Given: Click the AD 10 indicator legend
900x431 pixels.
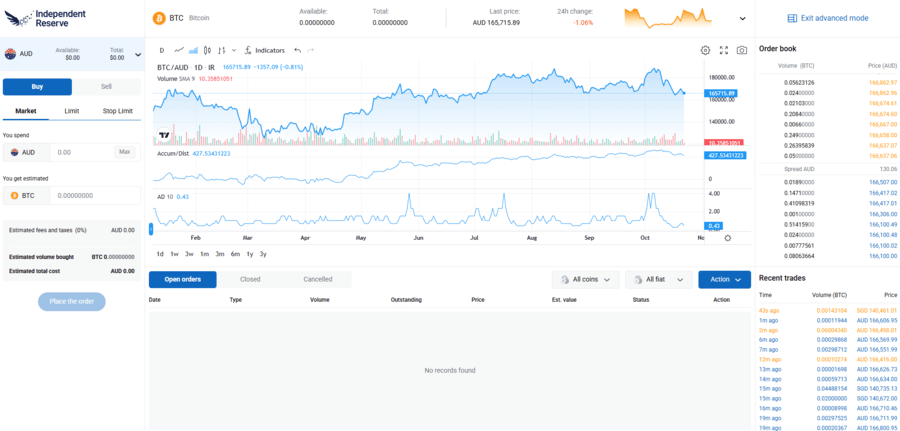Looking at the screenshot, I should [173, 197].
